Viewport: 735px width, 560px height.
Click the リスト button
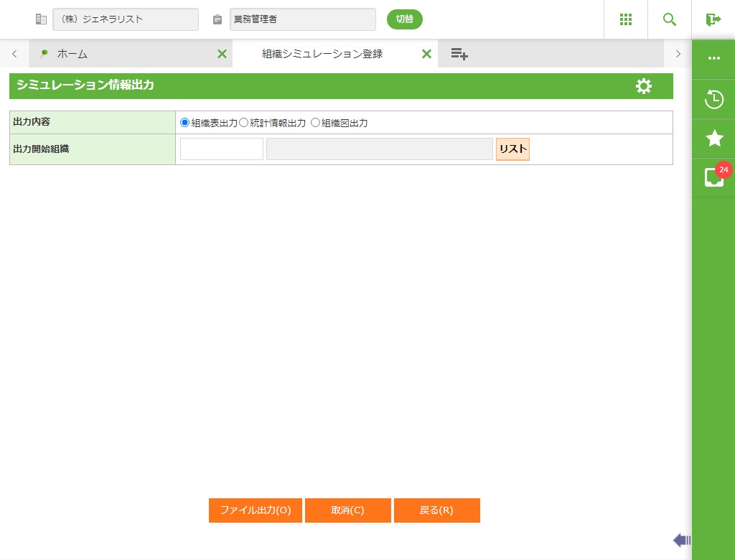[512, 149]
